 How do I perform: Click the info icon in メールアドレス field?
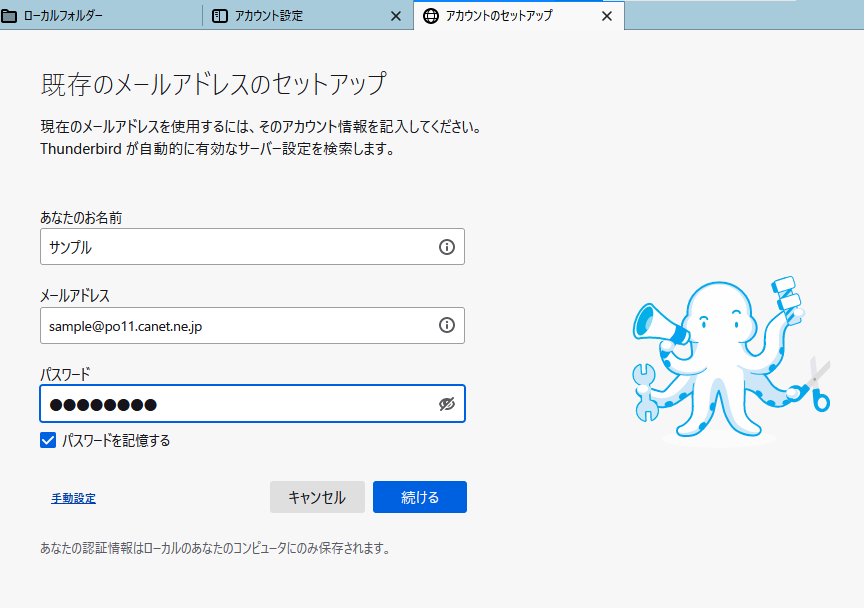click(447, 325)
